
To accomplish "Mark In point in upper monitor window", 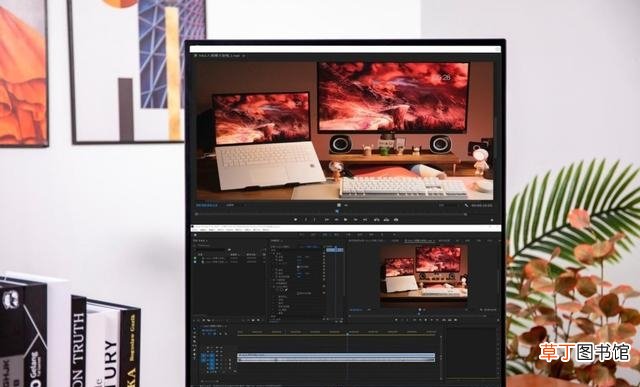I will tap(306, 220).
